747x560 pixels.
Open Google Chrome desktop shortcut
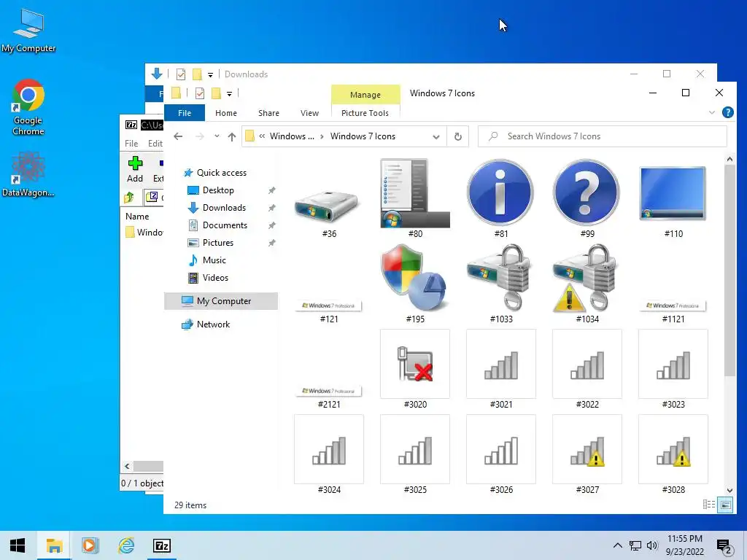click(x=28, y=108)
